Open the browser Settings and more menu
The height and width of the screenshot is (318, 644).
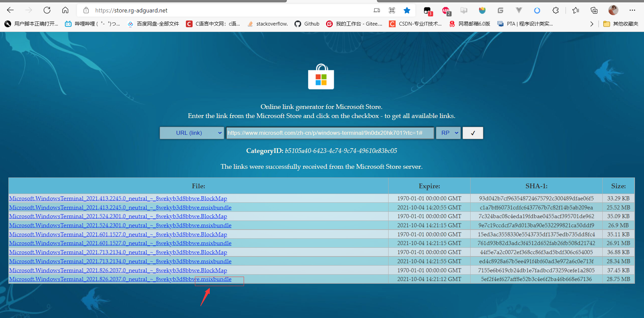pos(632,10)
